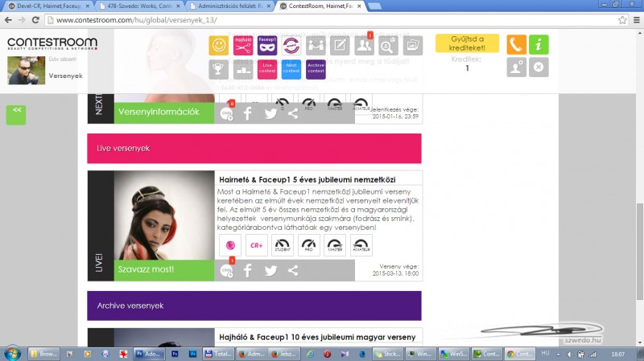This screenshot has height=361, width=644.
Task: Open Total Commander in the taskbar
Action: click(218, 354)
